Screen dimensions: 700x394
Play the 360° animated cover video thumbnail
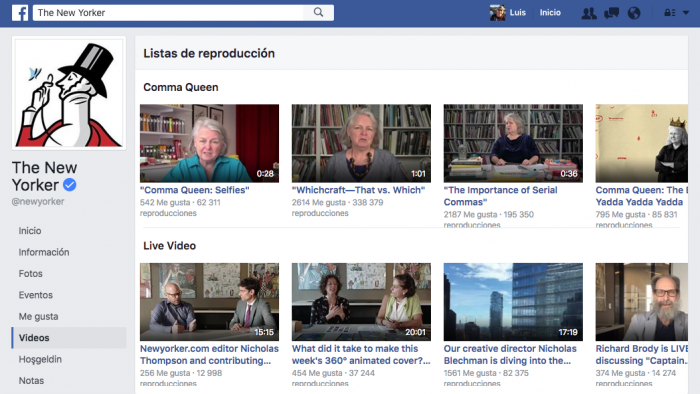coord(361,302)
